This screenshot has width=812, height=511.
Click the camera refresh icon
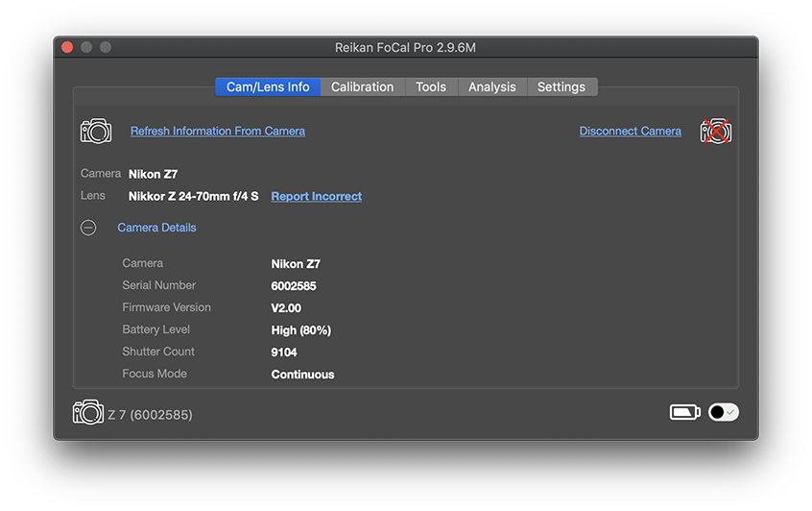click(x=96, y=132)
